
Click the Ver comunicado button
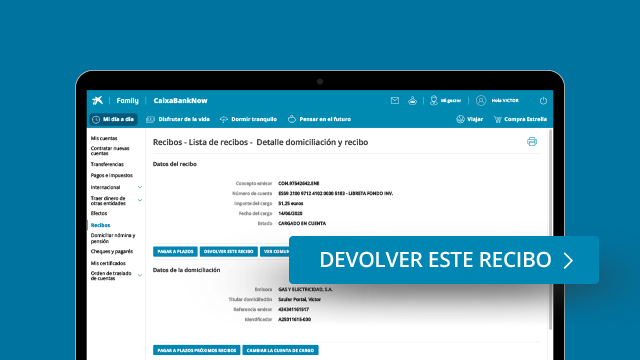pyautogui.click(x=275, y=251)
